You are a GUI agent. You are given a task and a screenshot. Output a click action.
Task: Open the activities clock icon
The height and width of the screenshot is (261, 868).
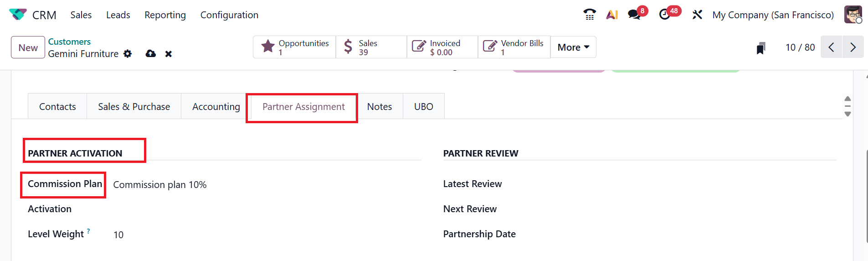pyautogui.click(x=665, y=15)
